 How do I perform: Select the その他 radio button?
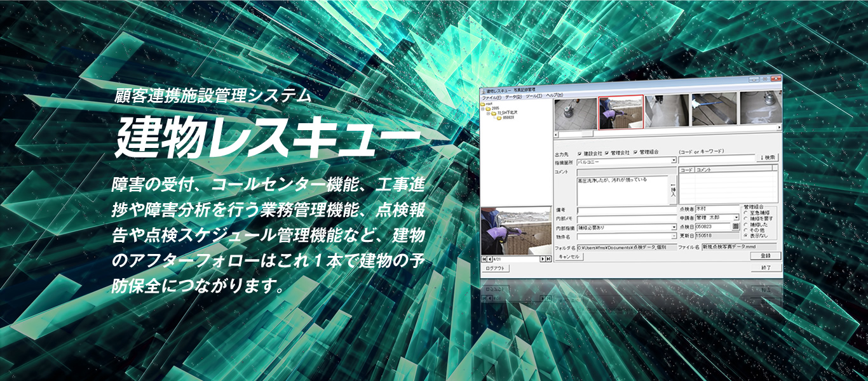[745, 230]
